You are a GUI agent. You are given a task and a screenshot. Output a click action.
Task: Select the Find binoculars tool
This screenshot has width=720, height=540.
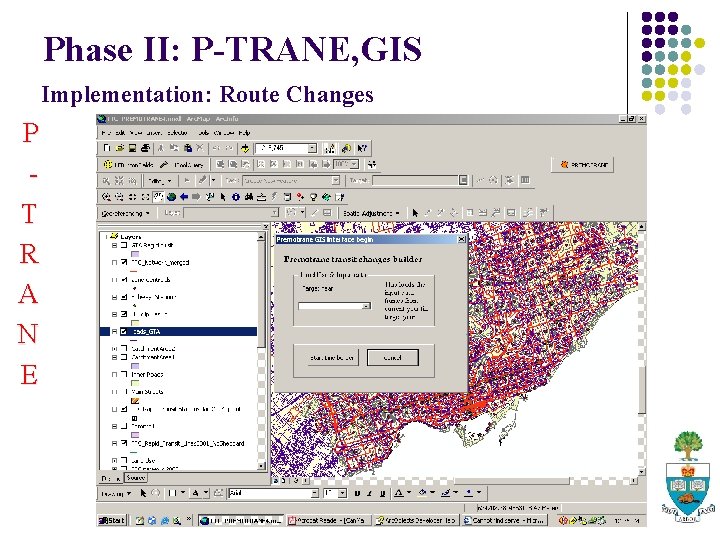pos(249,197)
